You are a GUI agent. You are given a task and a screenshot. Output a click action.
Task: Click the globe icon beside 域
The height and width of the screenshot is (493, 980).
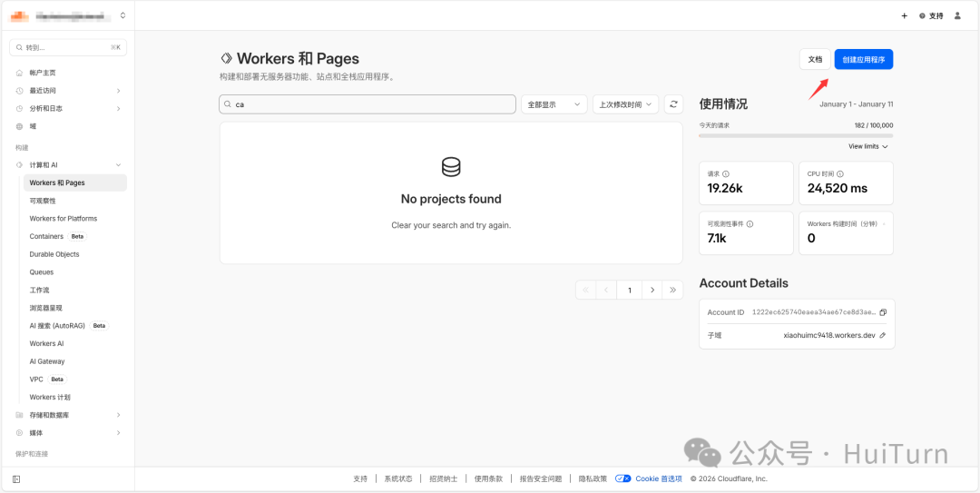tap(19, 126)
